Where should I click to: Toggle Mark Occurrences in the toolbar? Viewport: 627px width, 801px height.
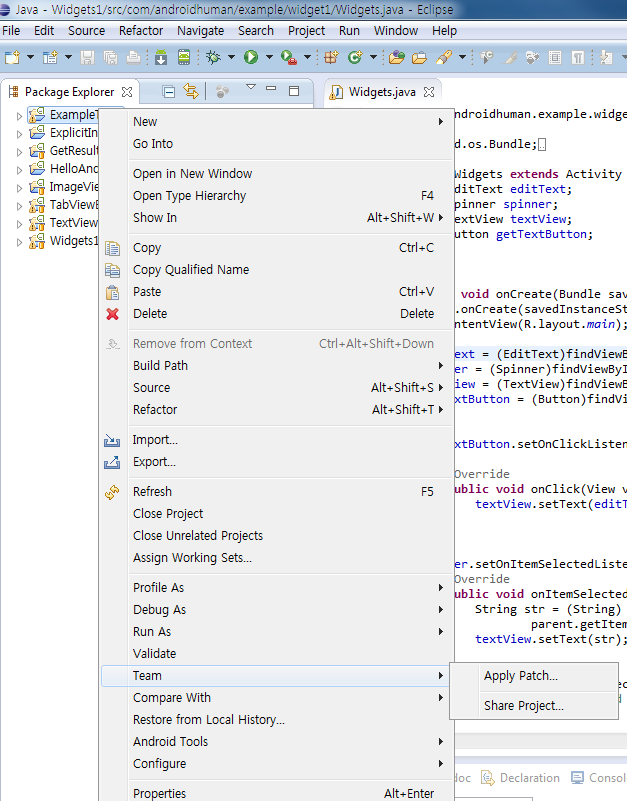510,57
